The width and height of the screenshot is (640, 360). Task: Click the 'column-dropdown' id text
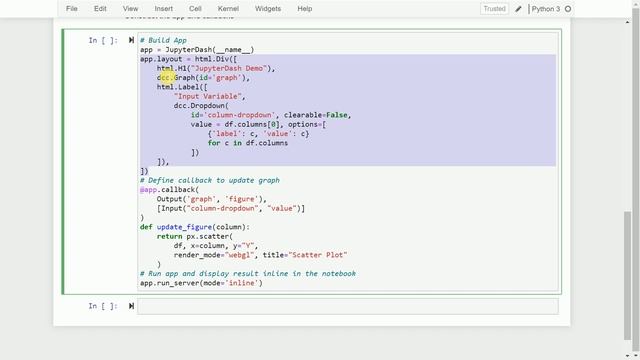pyautogui.click(x=239, y=115)
